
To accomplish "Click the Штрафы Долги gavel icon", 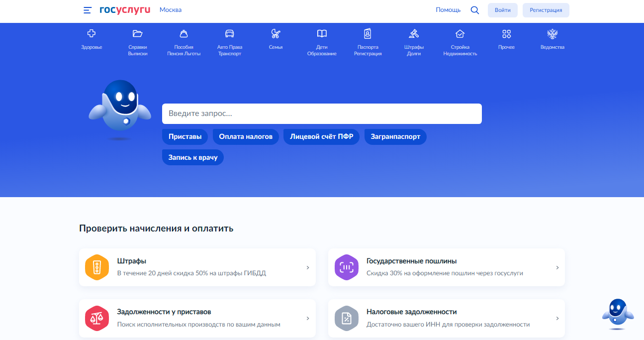I will click(414, 34).
